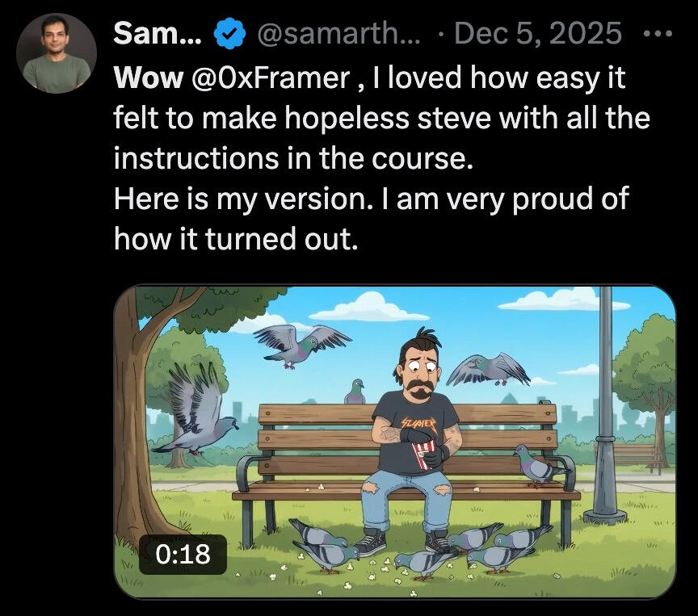Click the red striped popcorn box

coord(422,455)
